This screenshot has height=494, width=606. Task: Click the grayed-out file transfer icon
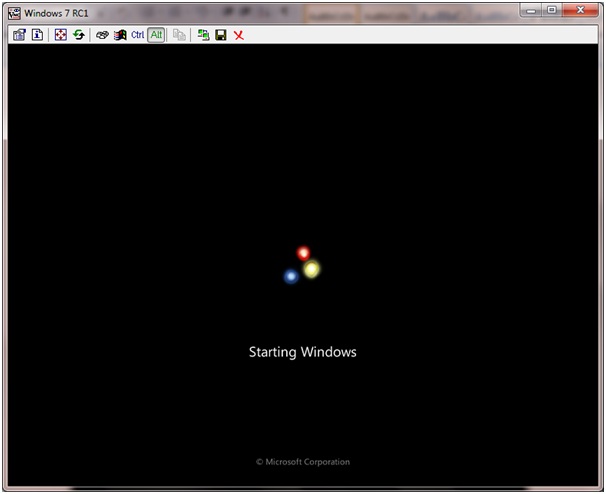[x=179, y=35]
